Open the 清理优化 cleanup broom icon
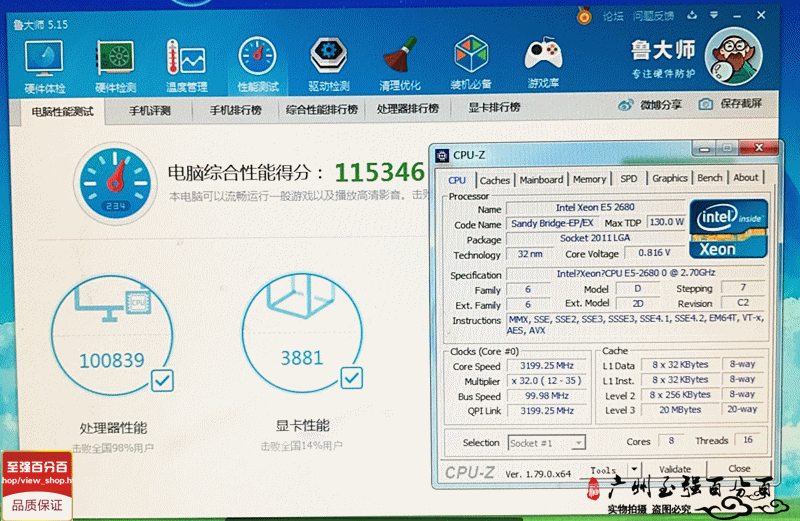Viewport: 800px width, 521px height. click(399, 64)
